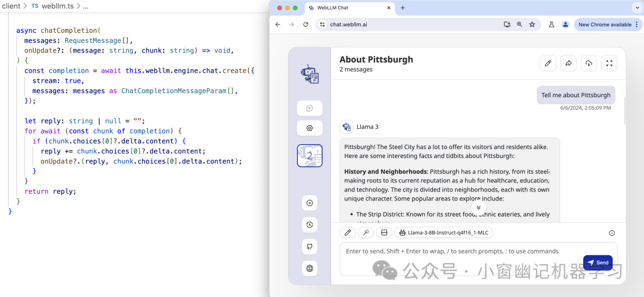
Task: Click the WebLLM robot logo in sidebar
Action: coord(309,74)
